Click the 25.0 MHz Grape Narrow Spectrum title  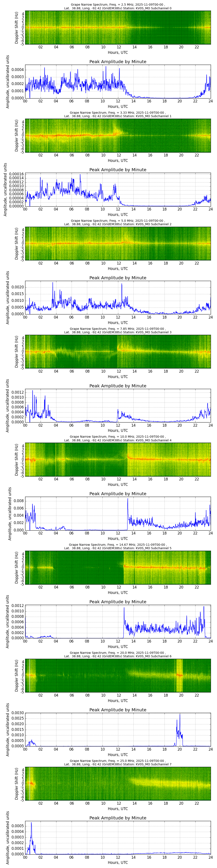tap(118, 763)
